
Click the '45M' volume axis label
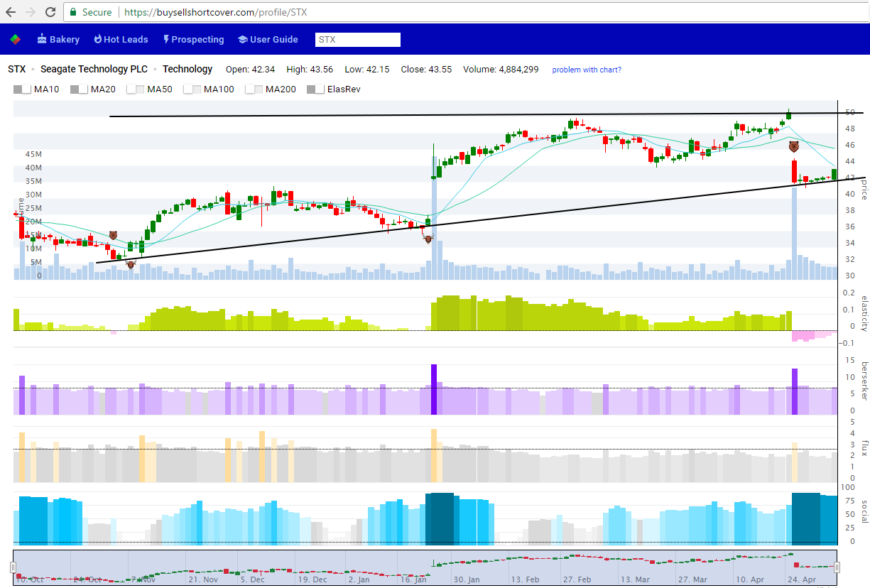tap(33, 154)
